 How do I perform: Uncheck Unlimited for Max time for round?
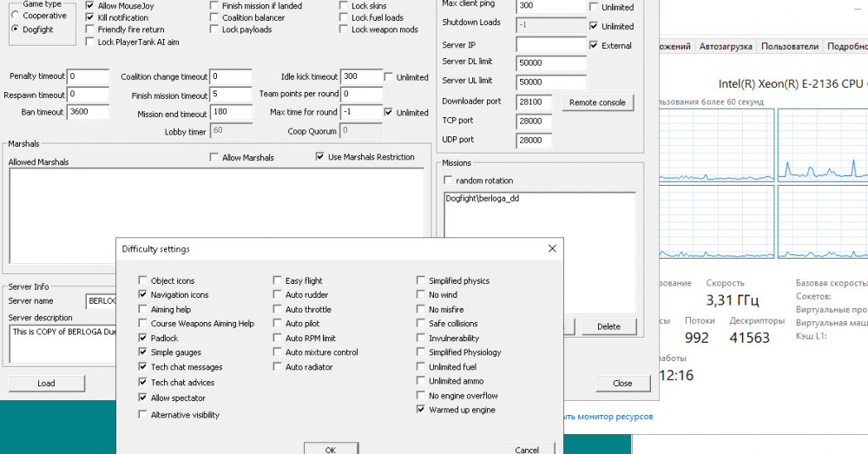pyautogui.click(x=388, y=112)
